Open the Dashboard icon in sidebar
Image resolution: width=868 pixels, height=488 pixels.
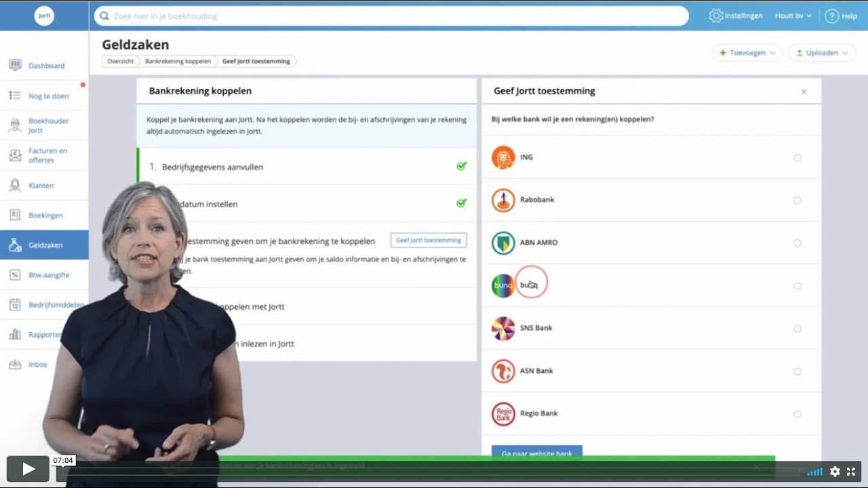click(15, 65)
